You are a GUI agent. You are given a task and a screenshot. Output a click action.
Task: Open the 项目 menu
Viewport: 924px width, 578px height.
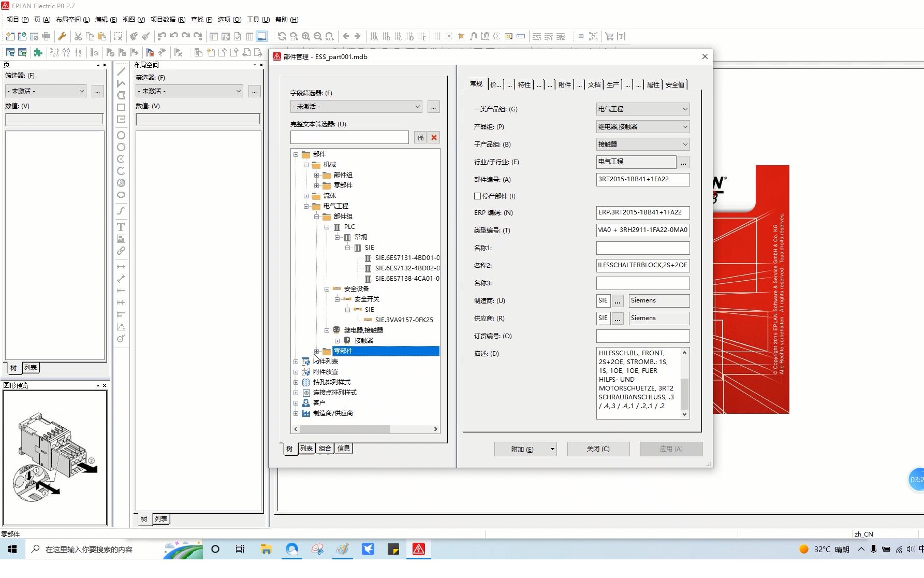click(17, 20)
